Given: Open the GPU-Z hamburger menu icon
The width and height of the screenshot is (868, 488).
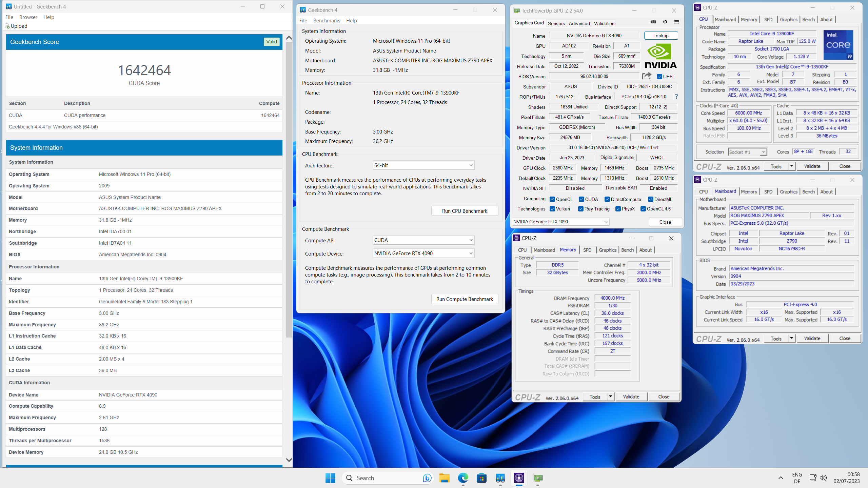Looking at the screenshot, I should (676, 22).
